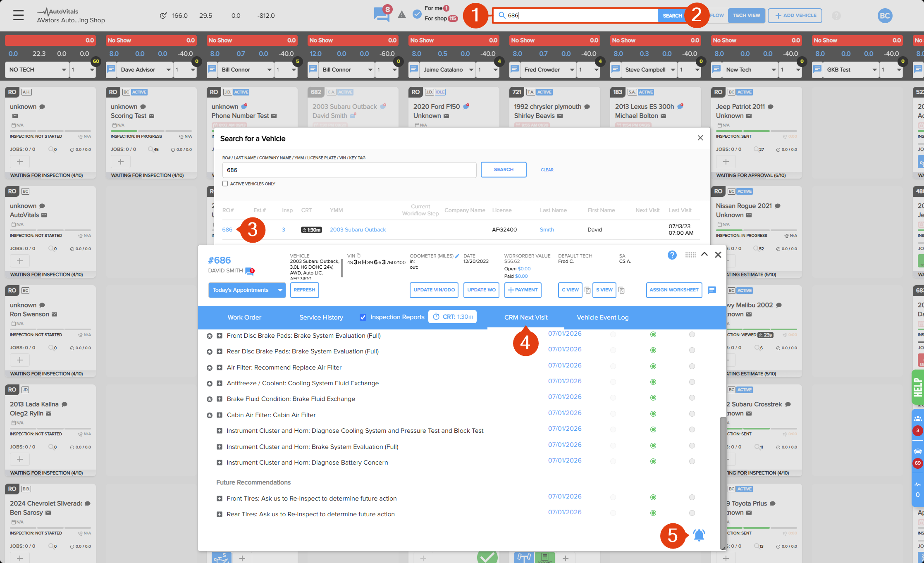Switch to Service History tab
Viewport: 924px width, 563px height.
(321, 317)
